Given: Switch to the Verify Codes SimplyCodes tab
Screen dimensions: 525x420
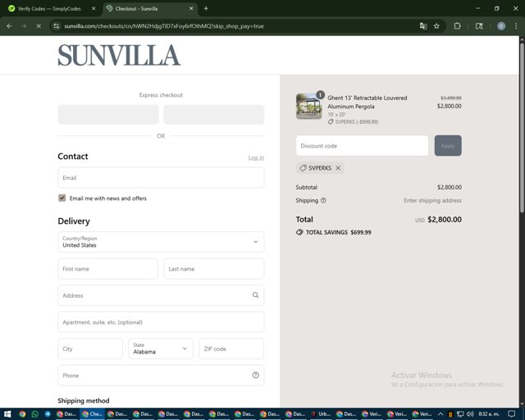Looking at the screenshot, I should pos(49,9).
